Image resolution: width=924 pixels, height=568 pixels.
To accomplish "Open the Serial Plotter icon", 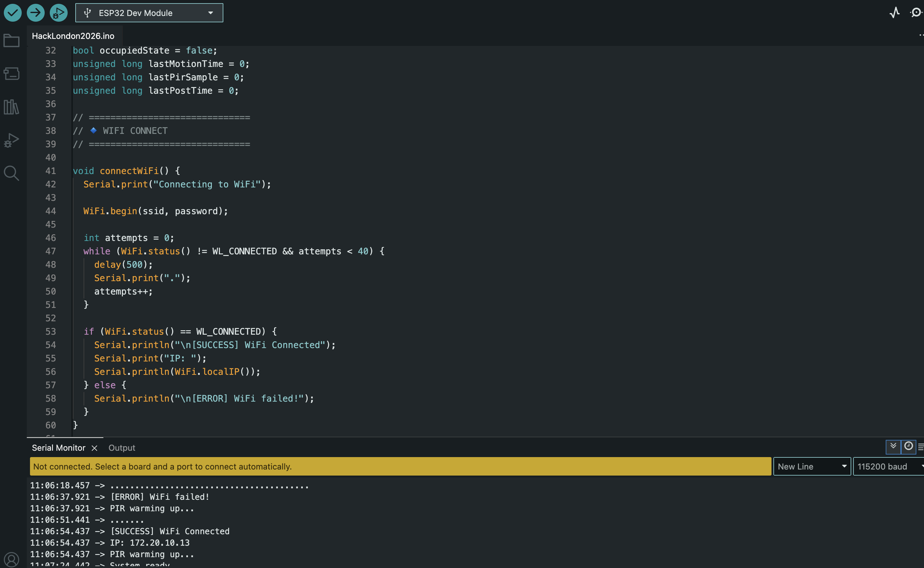I will tap(894, 13).
